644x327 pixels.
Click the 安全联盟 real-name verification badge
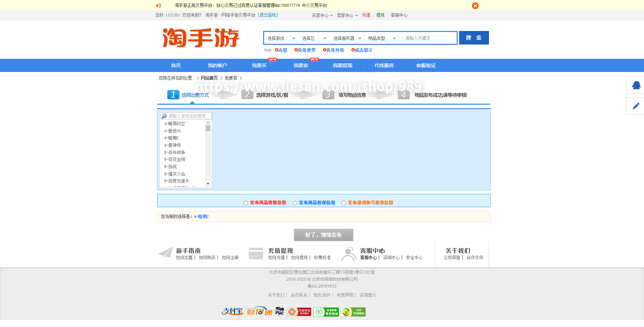point(326,312)
